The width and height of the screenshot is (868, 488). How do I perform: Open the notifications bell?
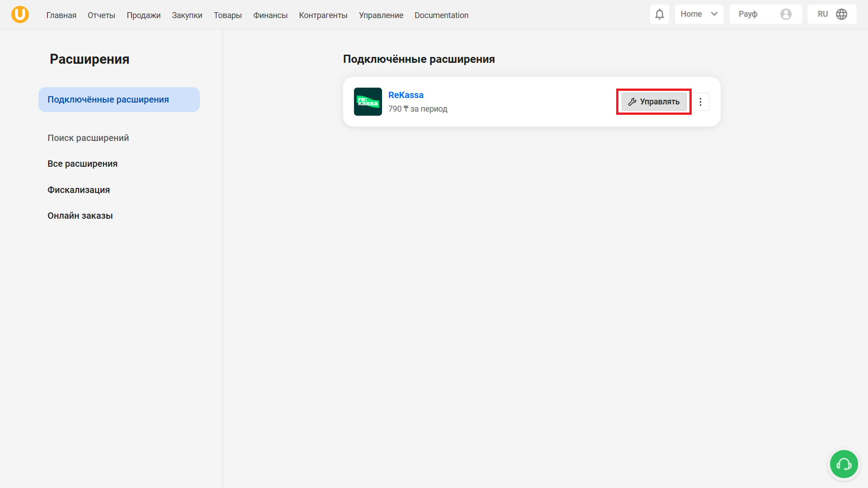coord(660,14)
